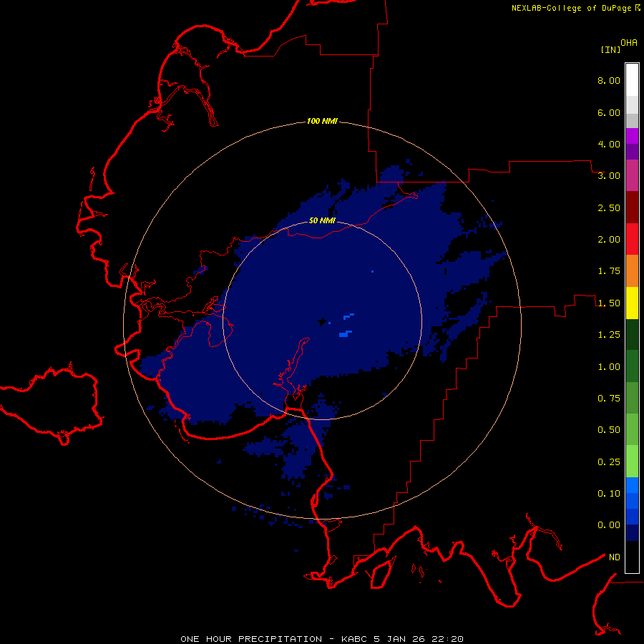This screenshot has width=644, height=644.
Task: Click the 1.25 legend value
Action: [x=609, y=335]
